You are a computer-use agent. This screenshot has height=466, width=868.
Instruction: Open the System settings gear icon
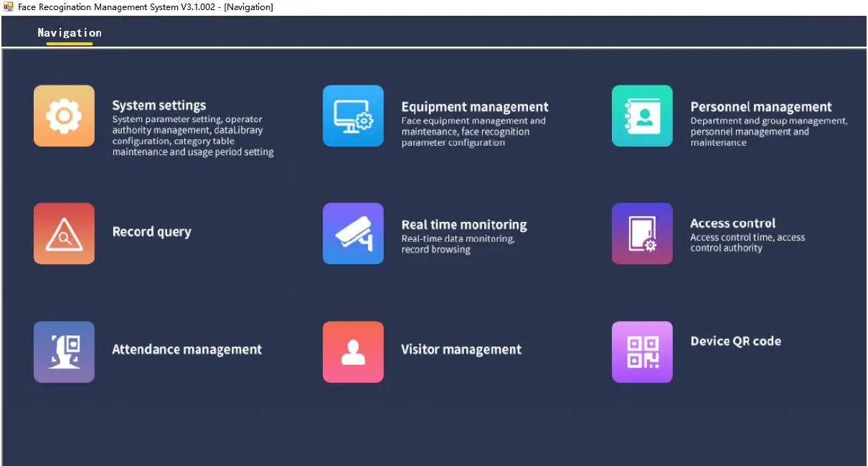coord(64,116)
